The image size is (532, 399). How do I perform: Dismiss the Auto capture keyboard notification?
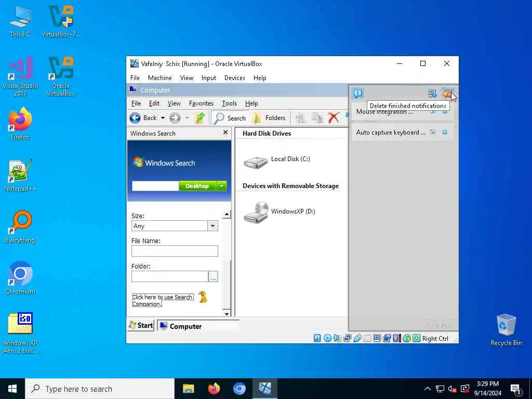coord(445,132)
